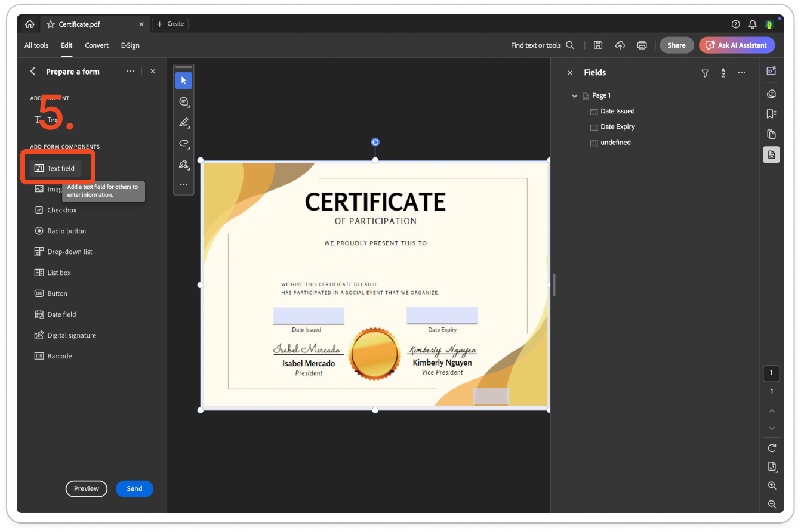801x532 pixels.
Task: Add a Checkbox form component
Action: pyautogui.click(x=56, y=210)
